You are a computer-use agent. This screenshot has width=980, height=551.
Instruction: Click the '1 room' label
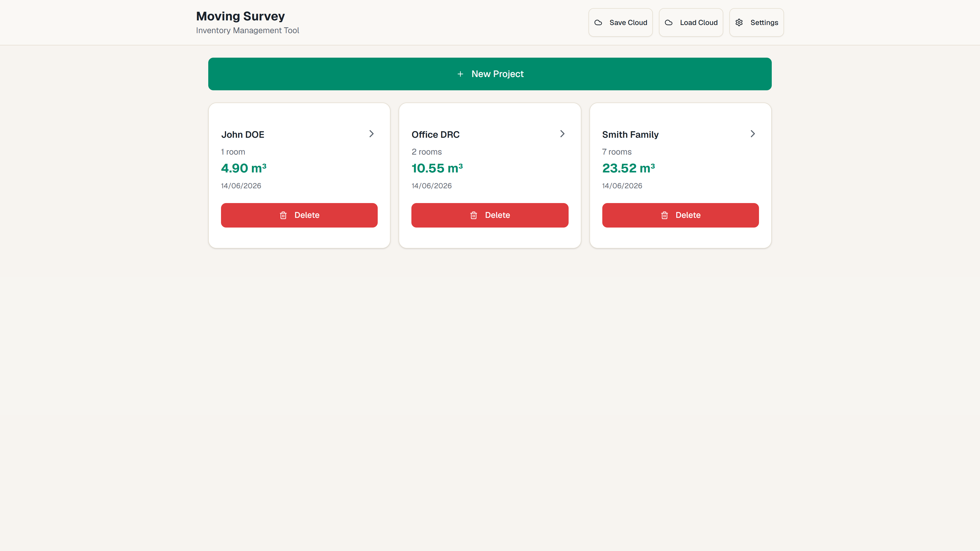coord(233,152)
